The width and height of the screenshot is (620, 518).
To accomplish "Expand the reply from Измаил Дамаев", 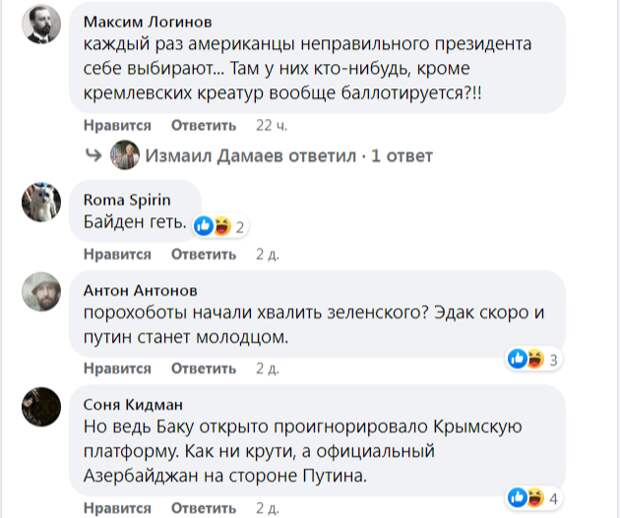I will [289, 156].
